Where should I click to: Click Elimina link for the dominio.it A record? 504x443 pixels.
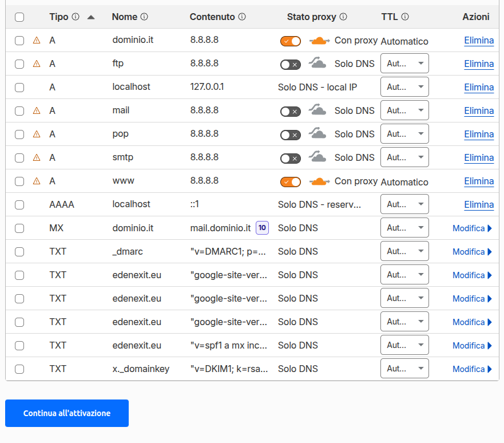point(479,41)
